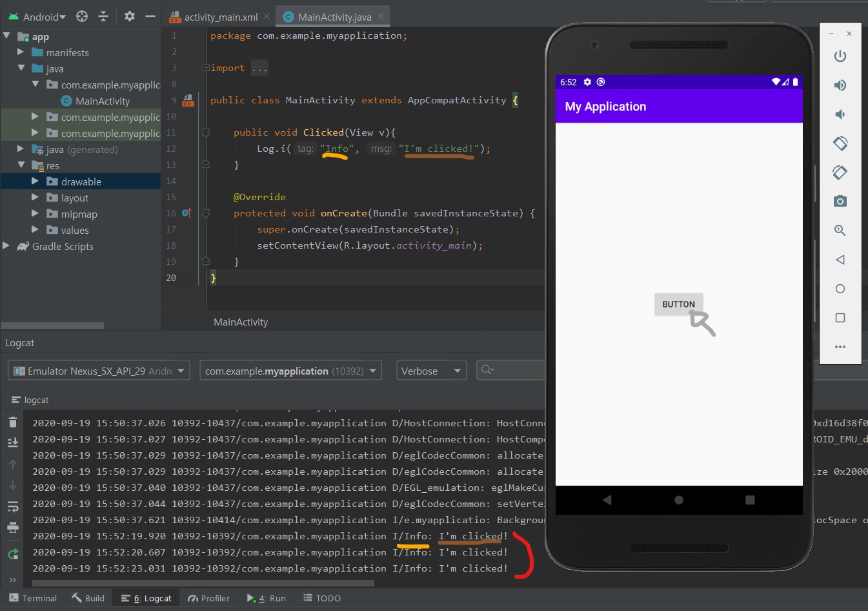Click the override gutter icon at line 16
This screenshot has width=868, height=611.
coord(186,212)
